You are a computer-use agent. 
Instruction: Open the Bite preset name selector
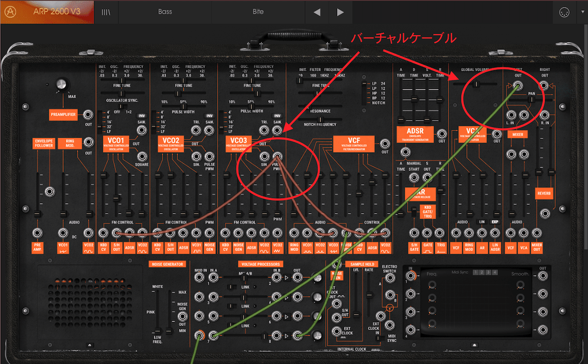click(258, 11)
